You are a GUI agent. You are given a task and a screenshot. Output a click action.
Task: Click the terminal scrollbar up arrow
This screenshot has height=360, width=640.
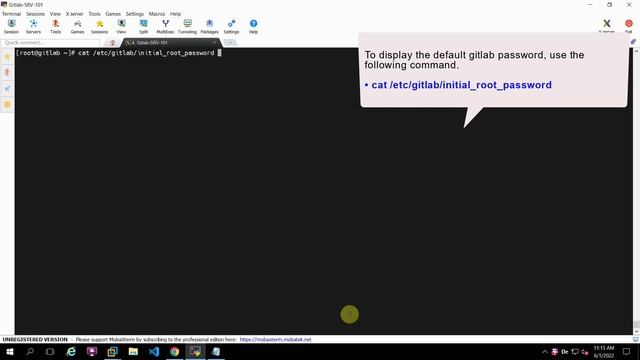[x=636, y=51]
